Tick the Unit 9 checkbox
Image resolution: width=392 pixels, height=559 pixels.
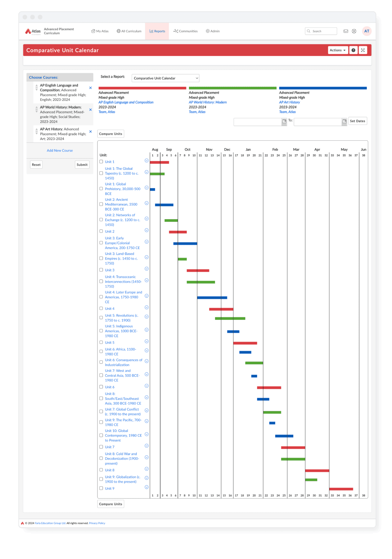point(101,488)
